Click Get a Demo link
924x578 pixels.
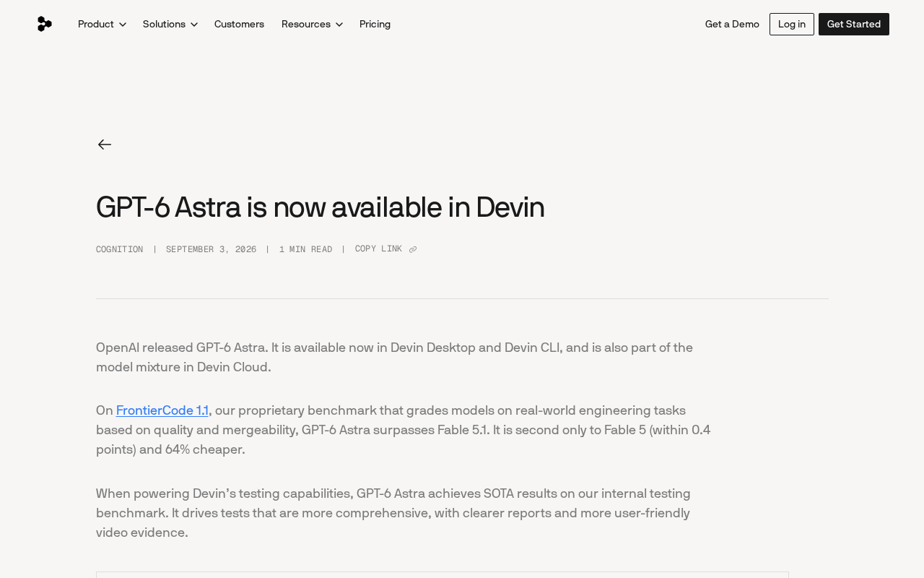coord(732,24)
